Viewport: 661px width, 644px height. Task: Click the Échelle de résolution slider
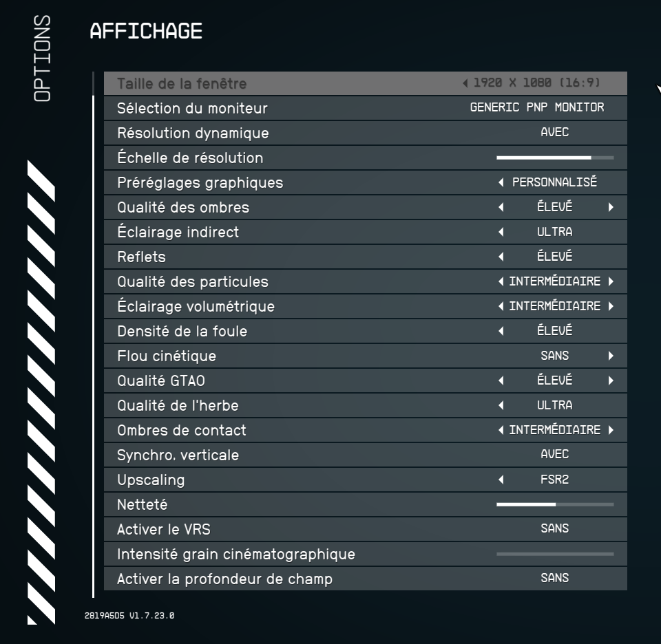554,158
